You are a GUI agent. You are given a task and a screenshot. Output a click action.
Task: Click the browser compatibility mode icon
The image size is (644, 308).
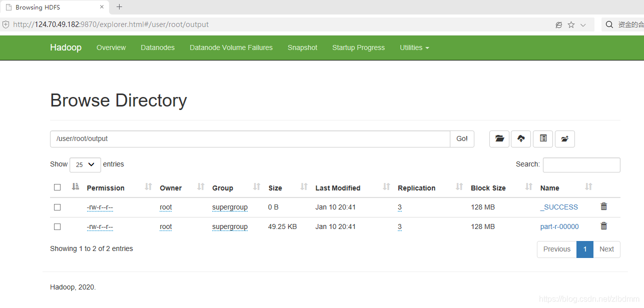point(559,24)
